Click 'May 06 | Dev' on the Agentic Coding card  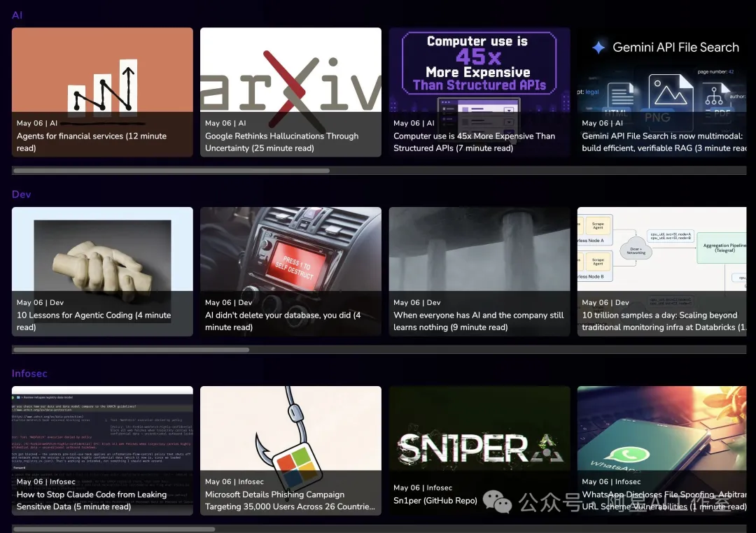pyautogui.click(x=40, y=303)
